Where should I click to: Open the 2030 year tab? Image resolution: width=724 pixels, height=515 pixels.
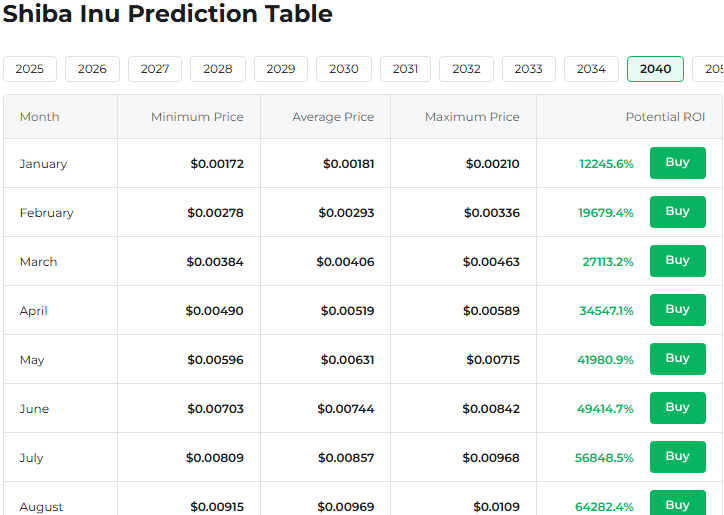344,69
